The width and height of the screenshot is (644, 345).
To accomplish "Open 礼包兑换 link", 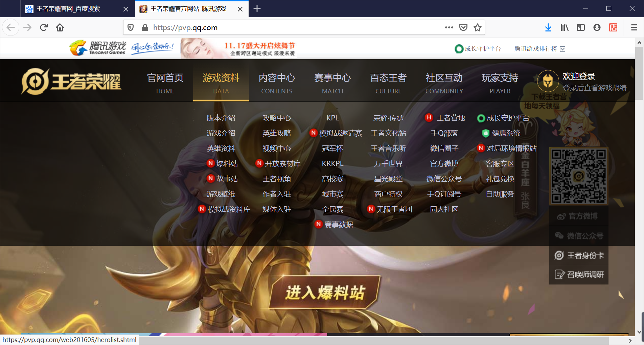I will click(x=500, y=179).
